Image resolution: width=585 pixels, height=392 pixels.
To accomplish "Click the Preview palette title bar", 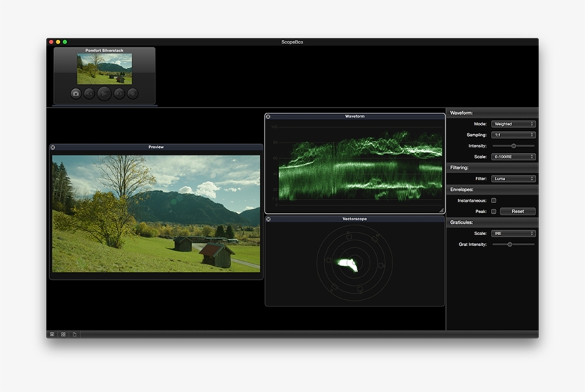I will point(156,148).
